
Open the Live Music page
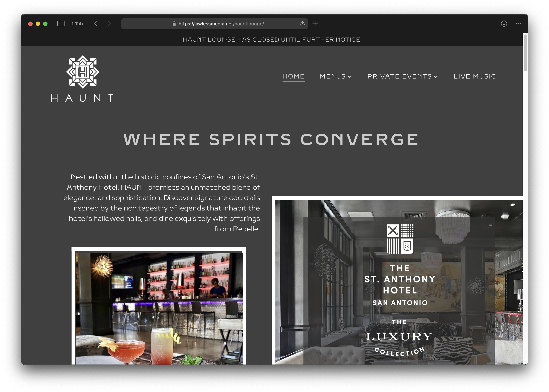tap(474, 76)
